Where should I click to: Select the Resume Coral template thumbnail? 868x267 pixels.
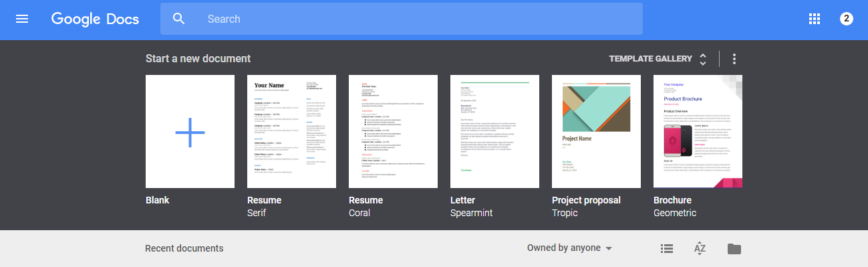393,131
